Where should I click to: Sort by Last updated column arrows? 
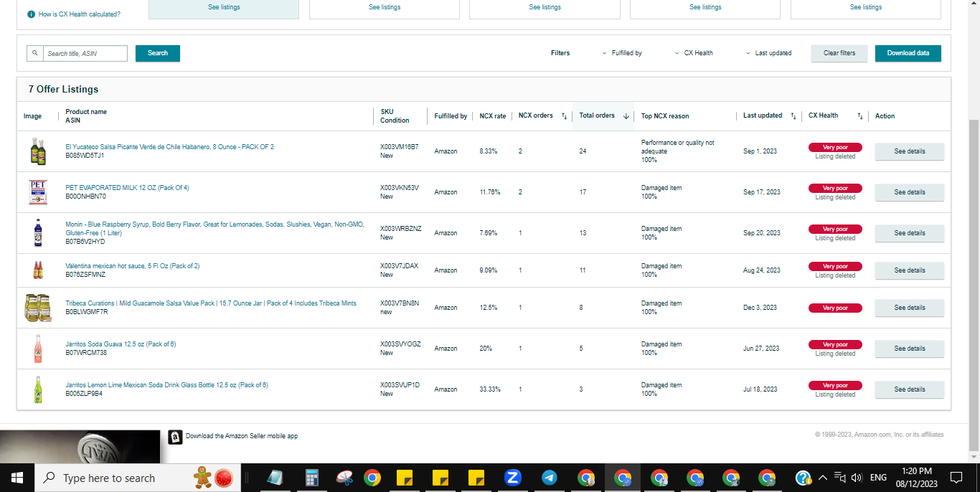[793, 116]
